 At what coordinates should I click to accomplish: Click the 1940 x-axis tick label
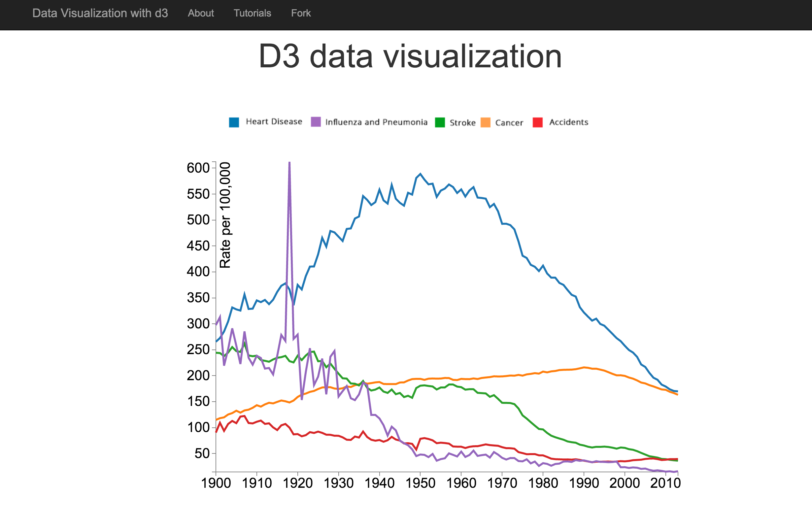click(x=380, y=483)
